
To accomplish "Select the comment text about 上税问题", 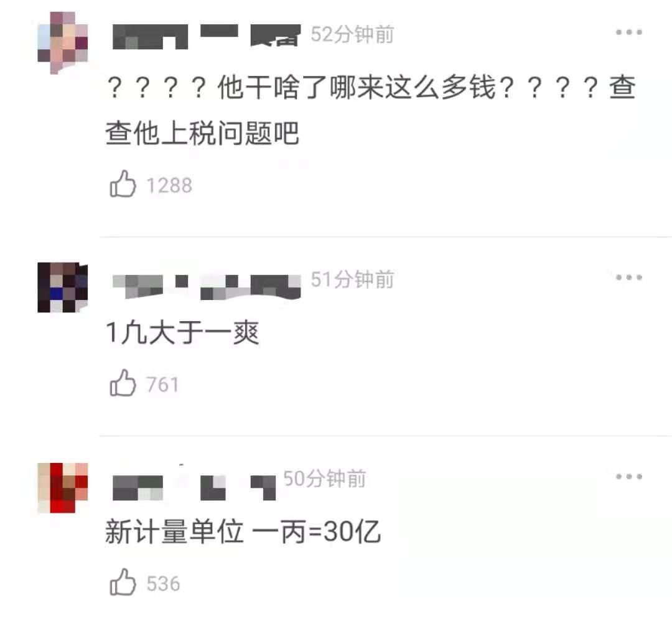I will pos(371,110).
